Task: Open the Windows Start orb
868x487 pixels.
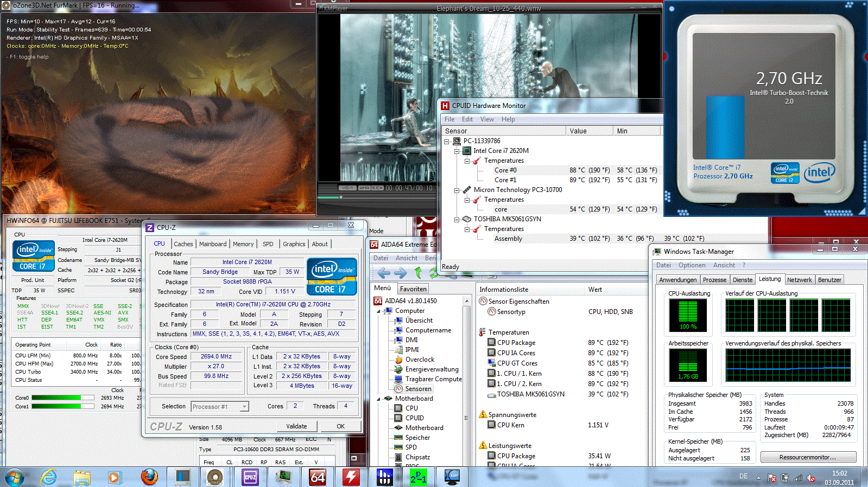Action: (x=14, y=478)
